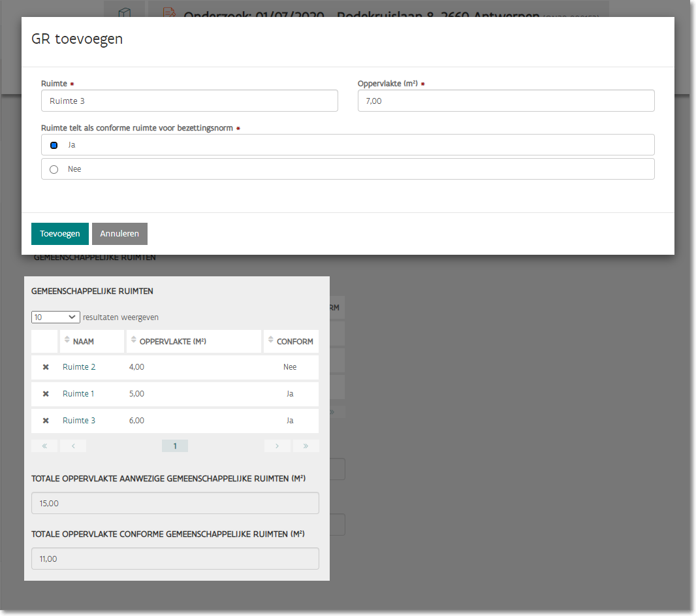Go to first page of results
Viewport: 696px width, 616px height.
click(x=44, y=446)
